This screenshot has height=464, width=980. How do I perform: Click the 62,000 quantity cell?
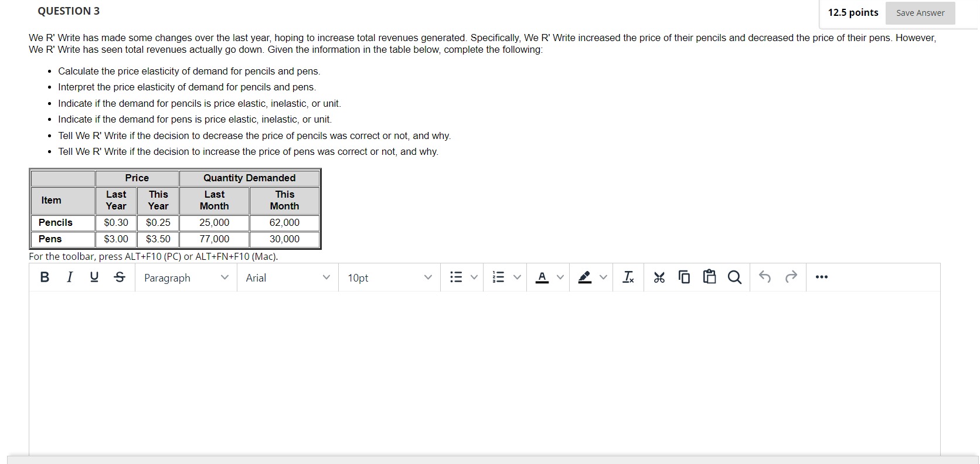tap(284, 222)
